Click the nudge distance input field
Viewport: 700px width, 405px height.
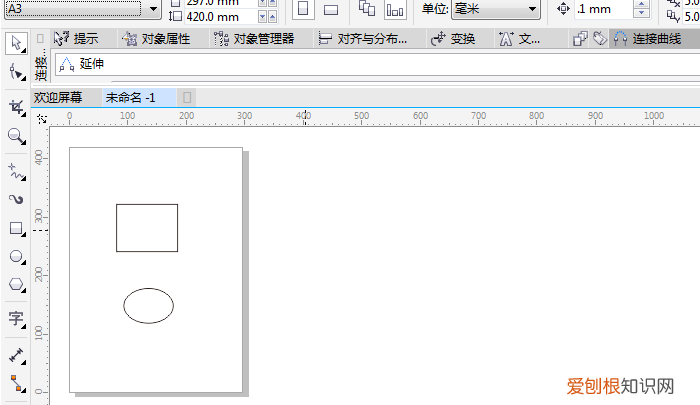point(602,9)
